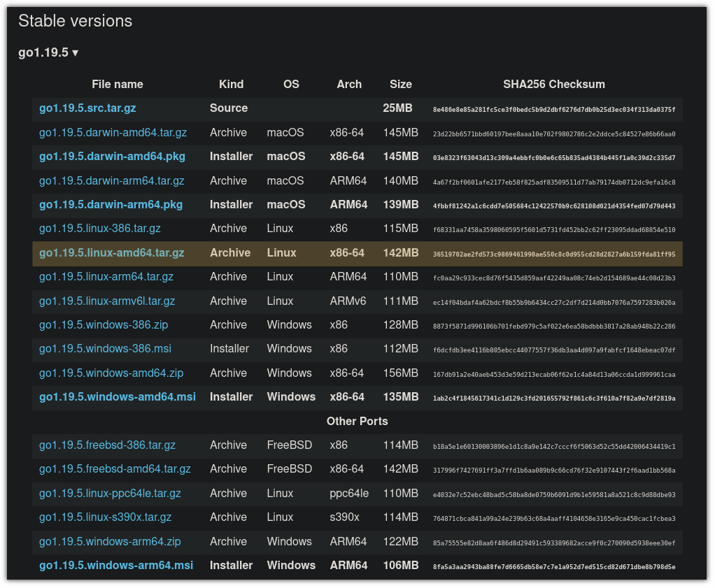The width and height of the screenshot is (715, 588).
Task: Download go1.19.5.freebsd-amd64.tar.gz archive
Action: point(115,469)
